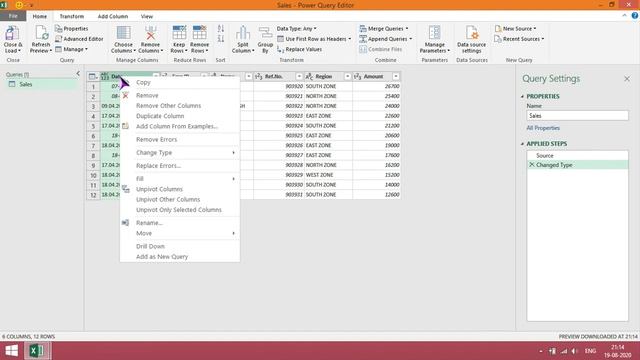Open the Ref.No. column filter dropdown
Screen dimensions: 640x360
(299, 76)
